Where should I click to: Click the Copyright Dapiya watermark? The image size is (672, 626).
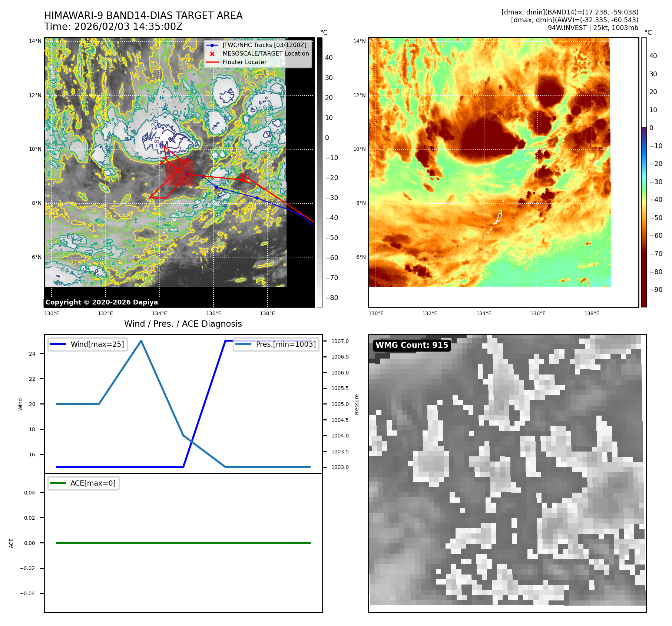point(102,302)
